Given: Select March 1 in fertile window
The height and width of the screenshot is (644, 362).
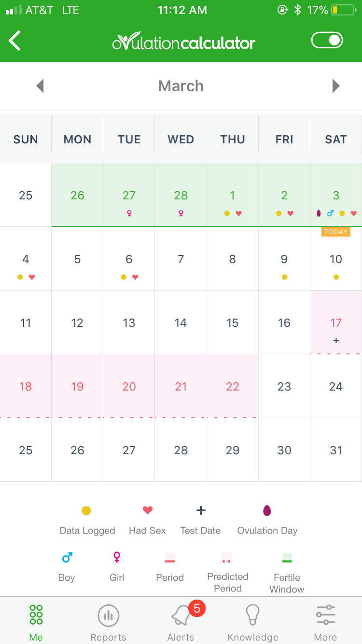Looking at the screenshot, I should click(233, 195).
